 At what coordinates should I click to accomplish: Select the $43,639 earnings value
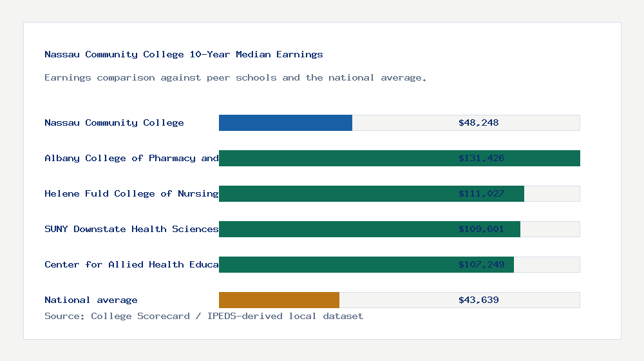coord(478,300)
